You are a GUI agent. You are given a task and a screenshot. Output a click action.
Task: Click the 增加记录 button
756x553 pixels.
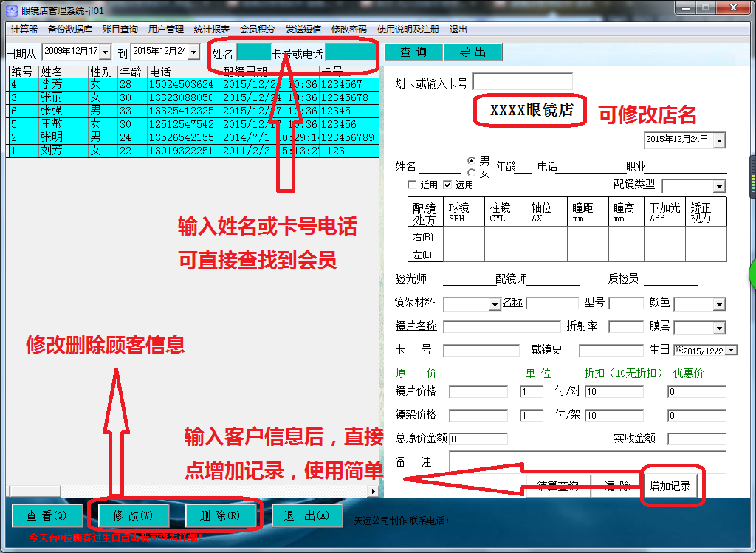670,486
